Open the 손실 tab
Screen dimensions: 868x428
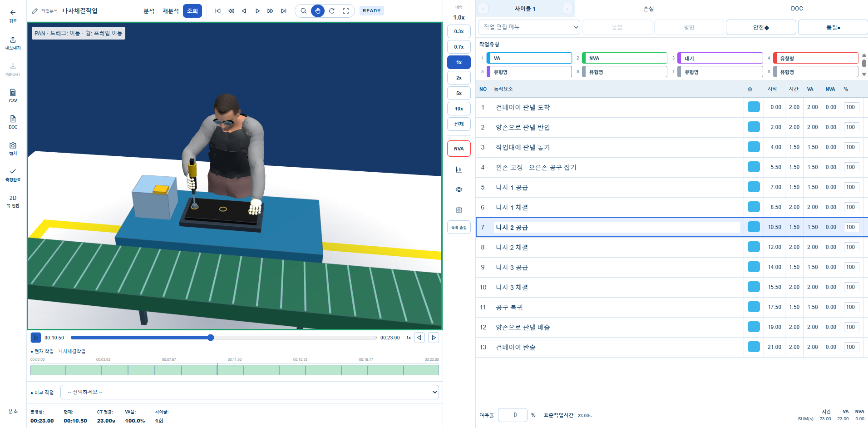coord(648,9)
